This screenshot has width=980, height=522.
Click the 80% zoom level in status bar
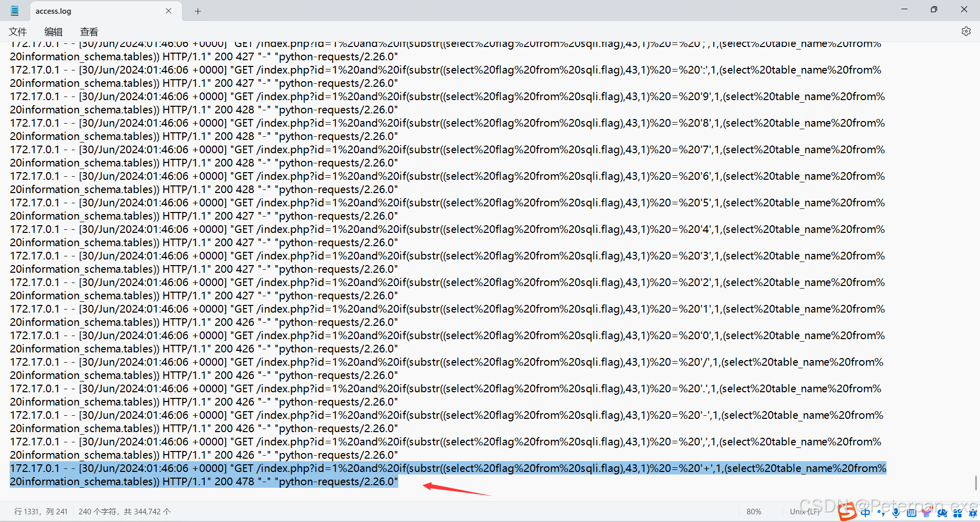coord(754,511)
